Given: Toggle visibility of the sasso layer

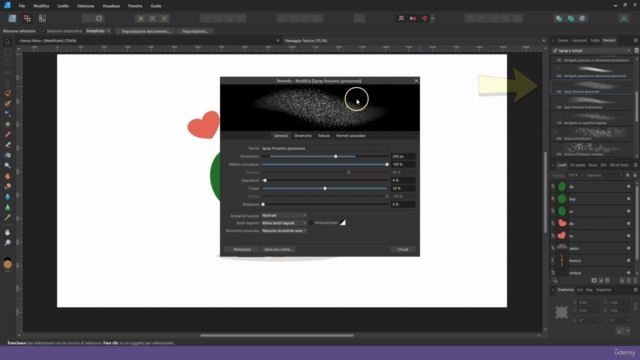Looking at the screenshot, I should pyautogui.click(x=628, y=248).
